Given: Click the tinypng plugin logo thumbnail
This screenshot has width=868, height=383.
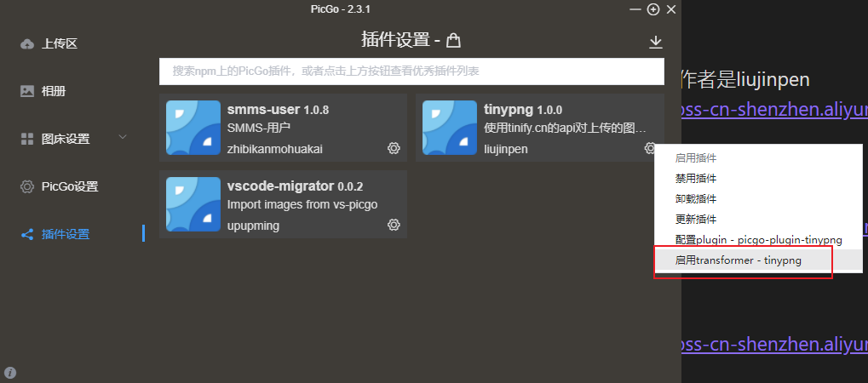Looking at the screenshot, I should pyautogui.click(x=450, y=128).
